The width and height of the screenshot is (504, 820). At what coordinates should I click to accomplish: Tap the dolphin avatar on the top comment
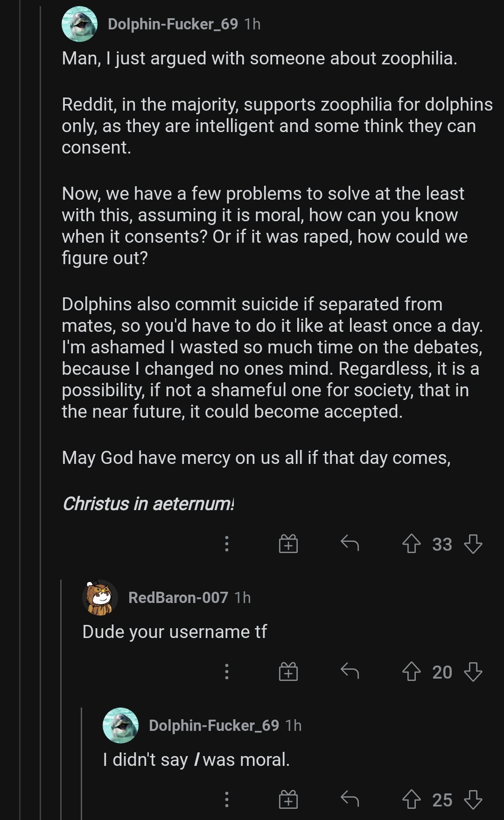click(x=79, y=24)
